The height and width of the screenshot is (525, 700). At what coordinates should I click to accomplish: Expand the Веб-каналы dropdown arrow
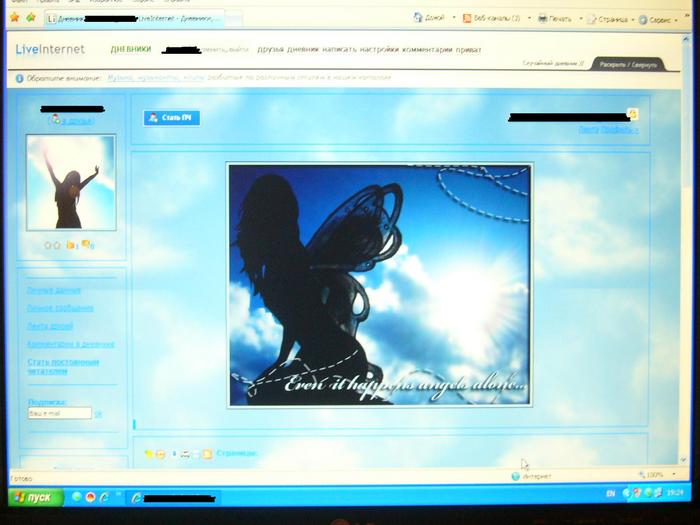529,18
